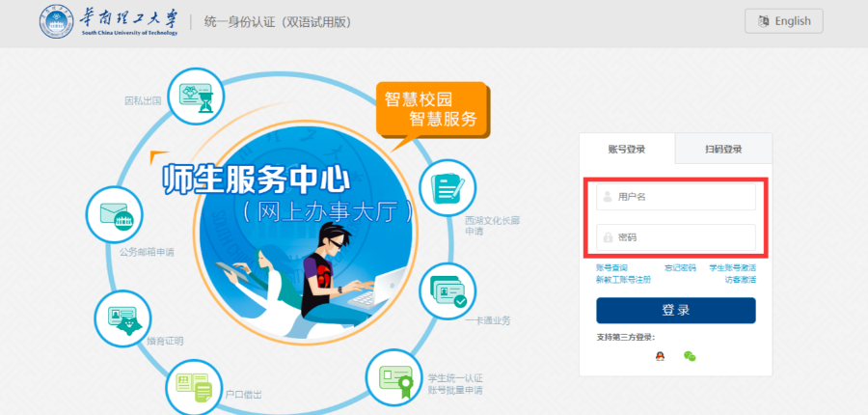The width and height of the screenshot is (868, 415).
Task: Click the WeChat third-party login icon
Action: point(690,356)
